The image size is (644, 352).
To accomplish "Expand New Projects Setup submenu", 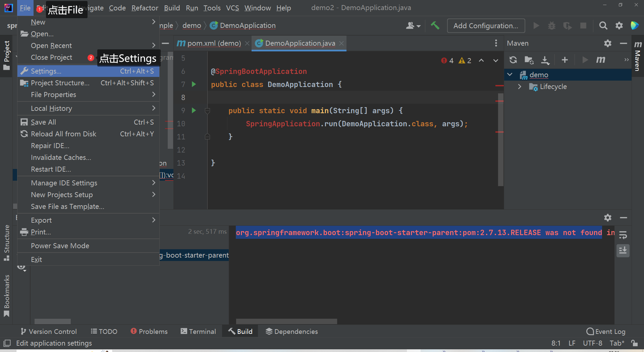I will [154, 194].
